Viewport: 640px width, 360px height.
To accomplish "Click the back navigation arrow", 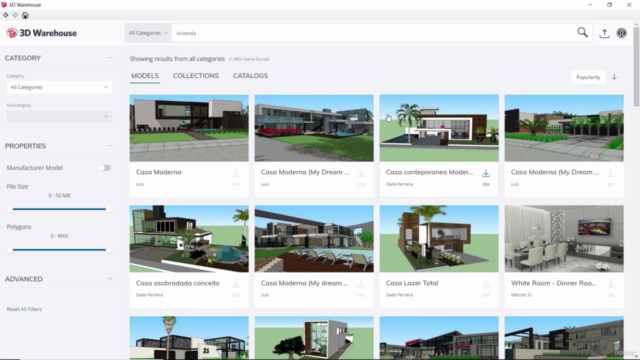I will coord(5,15).
